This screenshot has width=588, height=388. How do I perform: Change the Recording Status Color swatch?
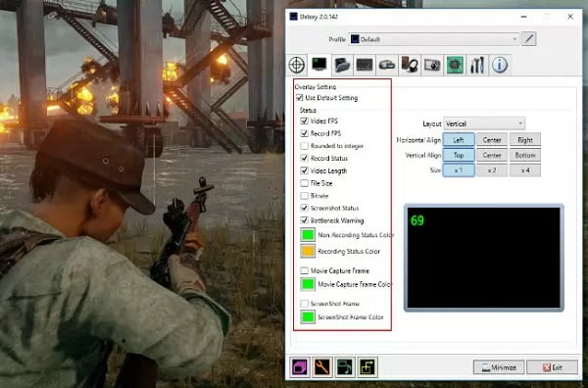tap(308, 251)
